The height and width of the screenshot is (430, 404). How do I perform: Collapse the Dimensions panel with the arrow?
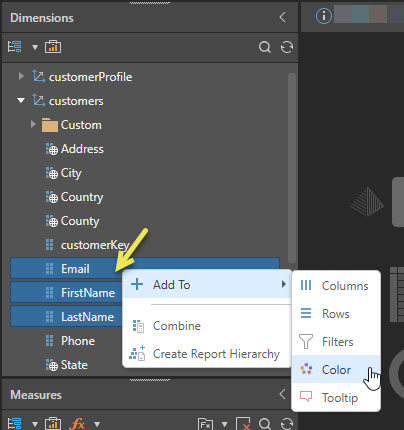pos(282,17)
